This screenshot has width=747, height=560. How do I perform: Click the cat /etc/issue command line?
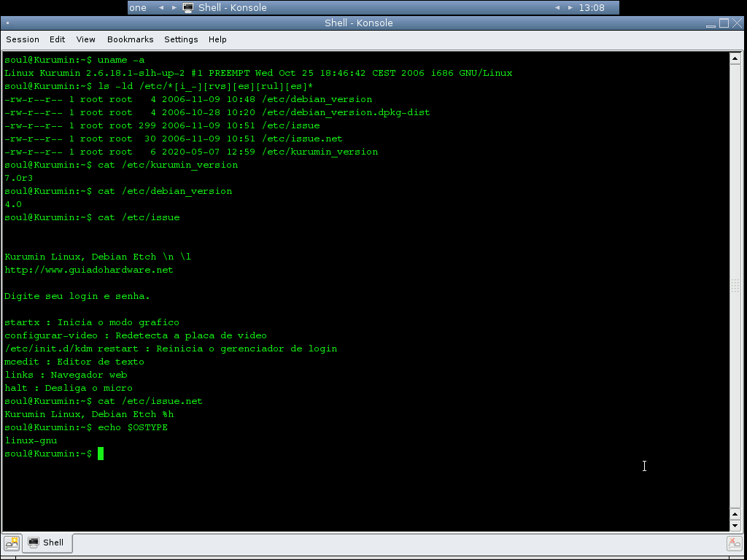tap(92, 217)
